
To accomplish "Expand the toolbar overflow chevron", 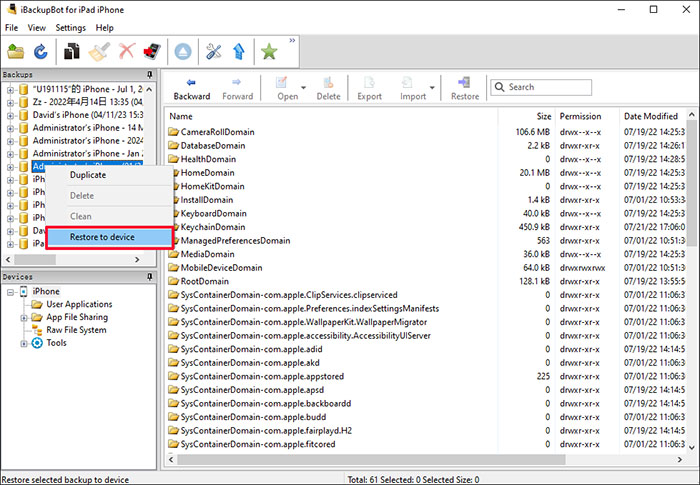I will tap(292, 42).
